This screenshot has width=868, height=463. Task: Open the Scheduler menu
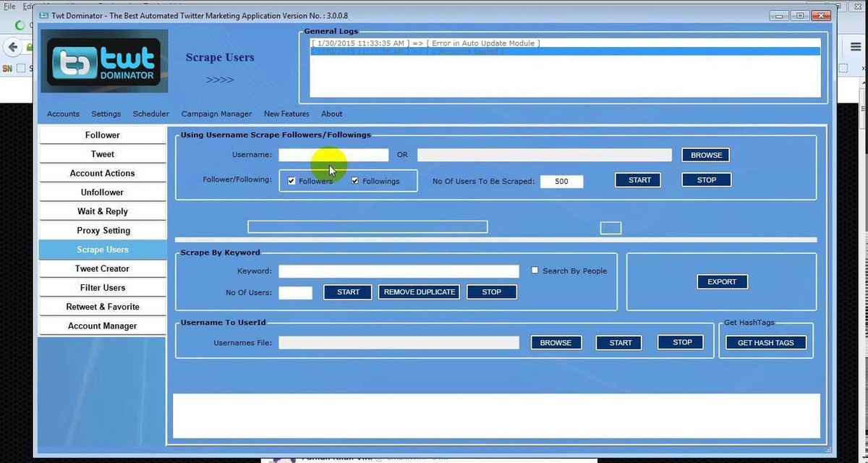click(150, 114)
